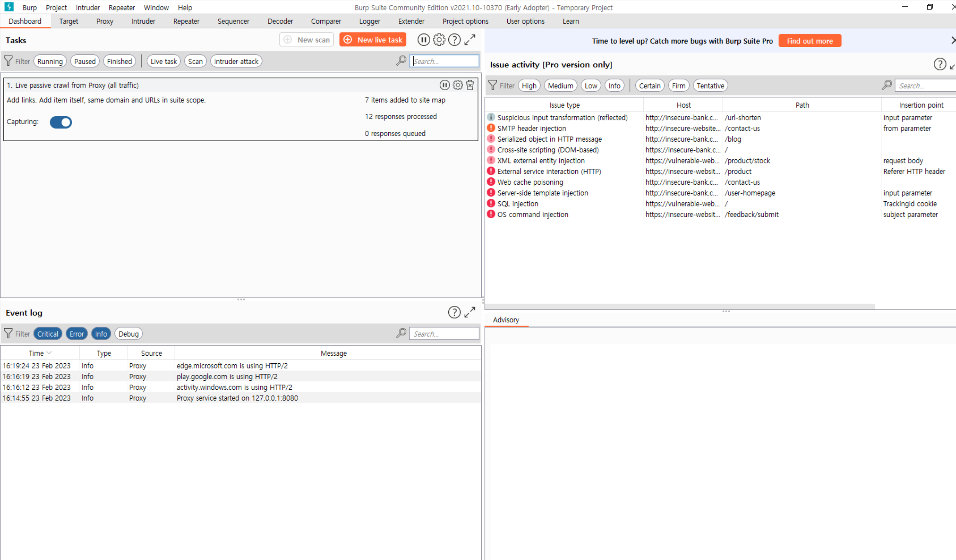The height and width of the screenshot is (560, 956).
Task: Toggle the Capturing switch off
Action: coord(61,122)
